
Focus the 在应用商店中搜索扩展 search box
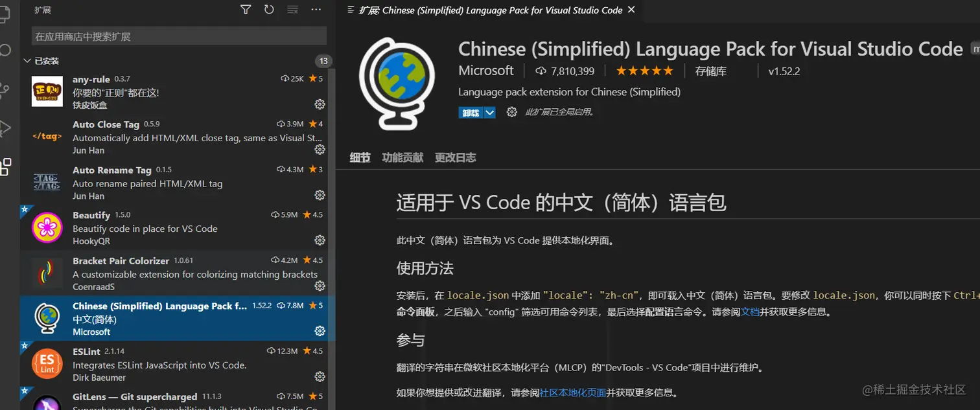click(x=179, y=37)
